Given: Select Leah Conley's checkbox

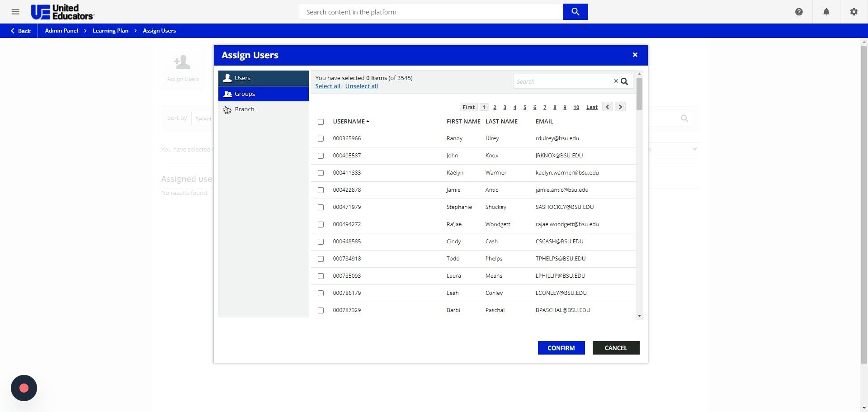Looking at the screenshot, I should 321,294.
